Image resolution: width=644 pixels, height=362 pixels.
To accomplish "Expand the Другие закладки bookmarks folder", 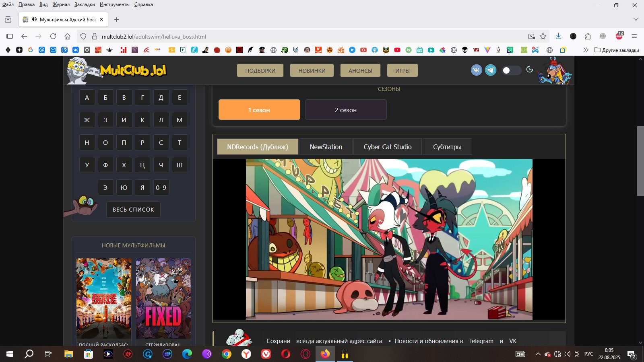I will (x=617, y=50).
